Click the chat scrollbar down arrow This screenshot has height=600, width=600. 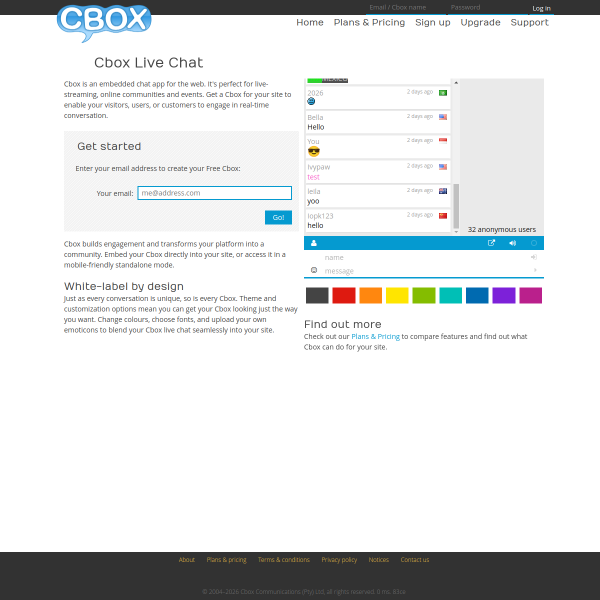[x=456, y=232]
